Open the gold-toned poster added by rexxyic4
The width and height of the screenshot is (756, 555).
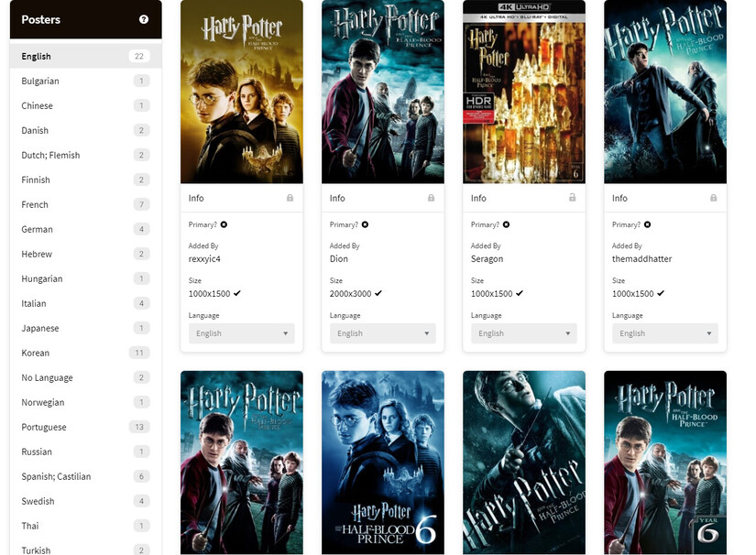pos(242,92)
